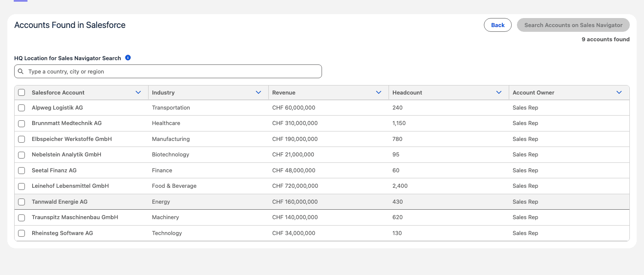This screenshot has width=644, height=275.
Task: Click Elbspeicher Werkstoffe GmbH account name
Action: [x=72, y=139]
